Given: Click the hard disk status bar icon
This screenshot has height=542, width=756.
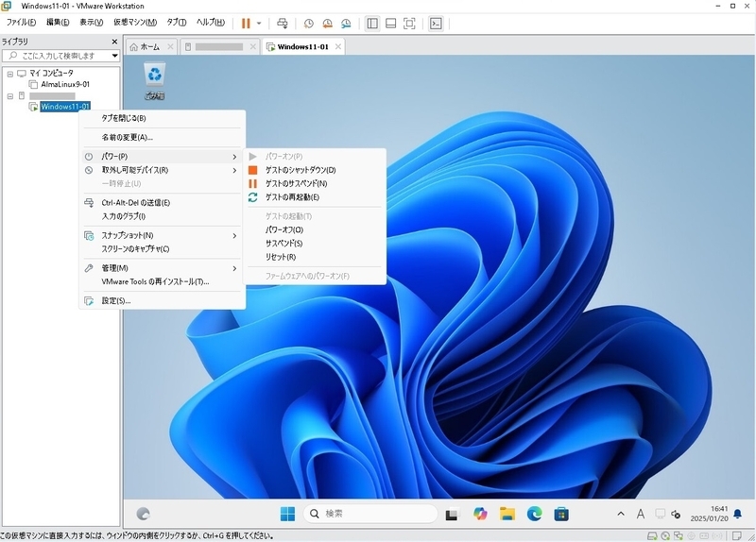Looking at the screenshot, I should 652,536.
